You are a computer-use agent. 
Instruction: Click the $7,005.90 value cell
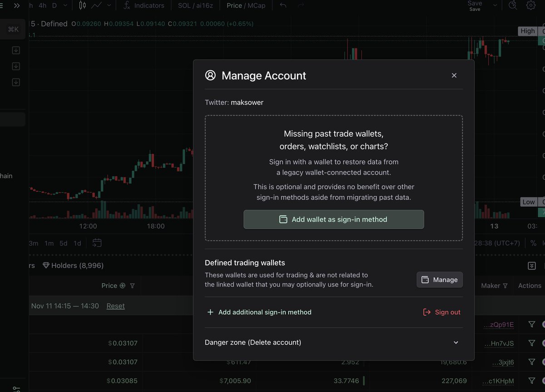pyautogui.click(x=235, y=381)
